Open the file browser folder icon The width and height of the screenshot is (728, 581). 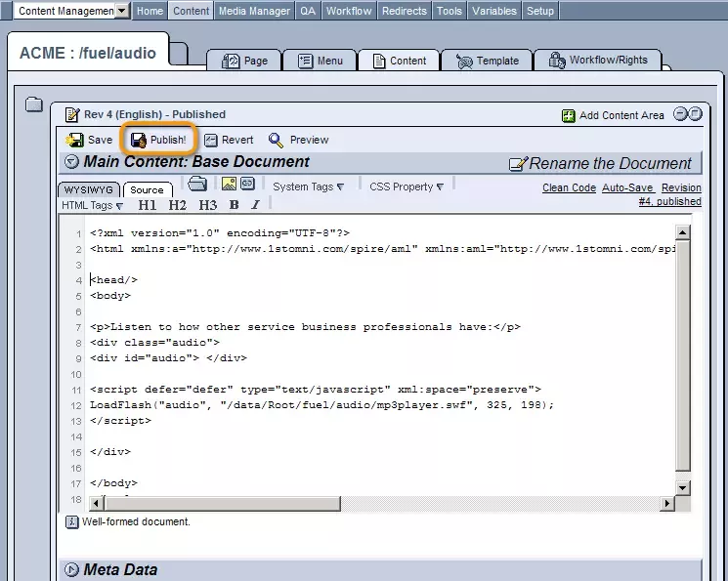(197, 184)
